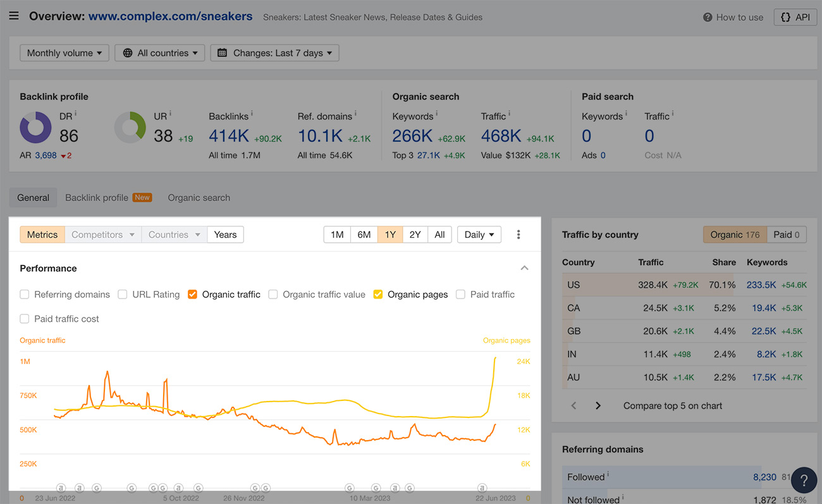Image resolution: width=822 pixels, height=504 pixels.
Task: Click the first annotation marker near 23 Jun 2022
Action: click(61, 488)
